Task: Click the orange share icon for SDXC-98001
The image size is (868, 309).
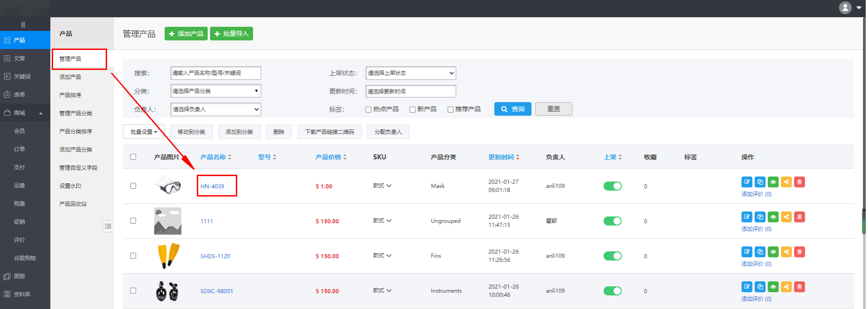Action: point(786,287)
